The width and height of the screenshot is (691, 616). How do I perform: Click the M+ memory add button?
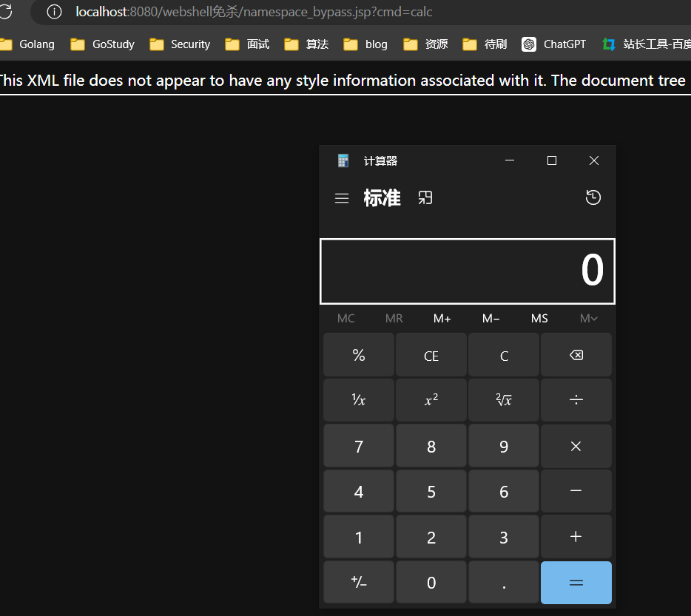click(x=442, y=318)
